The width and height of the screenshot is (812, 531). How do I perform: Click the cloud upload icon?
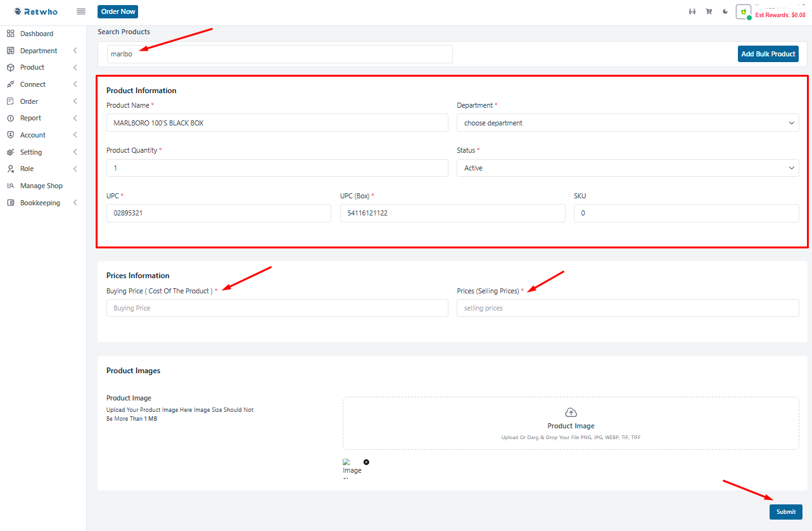tap(571, 413)
